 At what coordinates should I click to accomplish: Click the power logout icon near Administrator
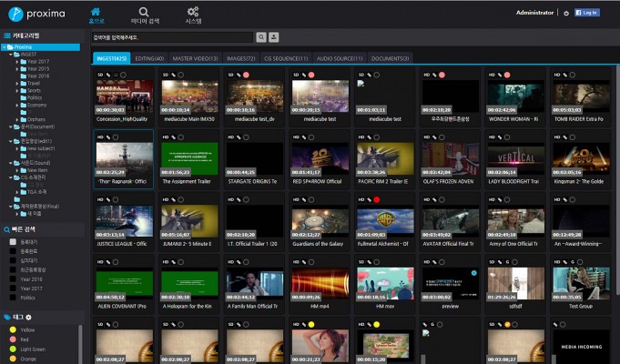566,13
